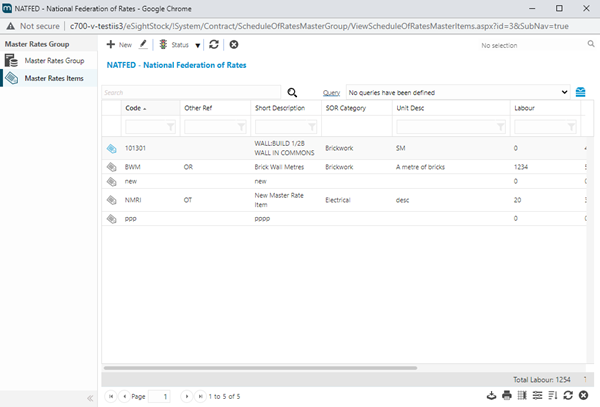Click the export download icon in the bottom toolbar
The image size is (600, 407).
click(x=491, y=396)
